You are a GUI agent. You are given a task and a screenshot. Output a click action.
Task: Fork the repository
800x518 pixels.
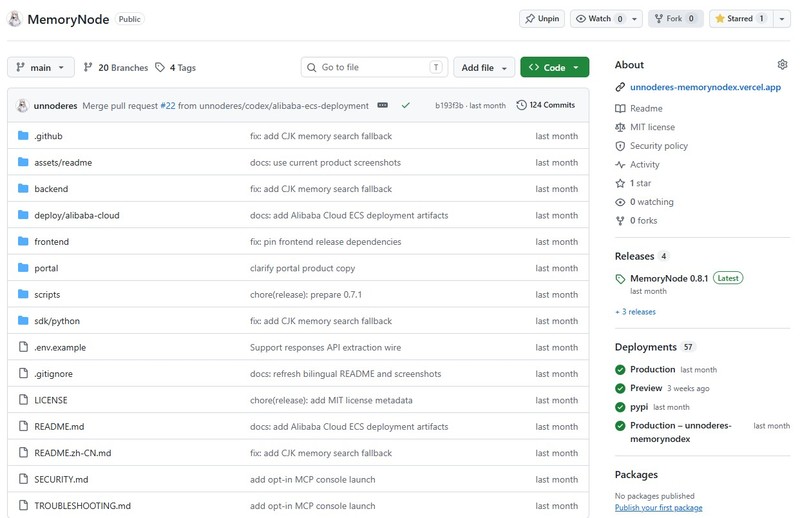[676, 19]
